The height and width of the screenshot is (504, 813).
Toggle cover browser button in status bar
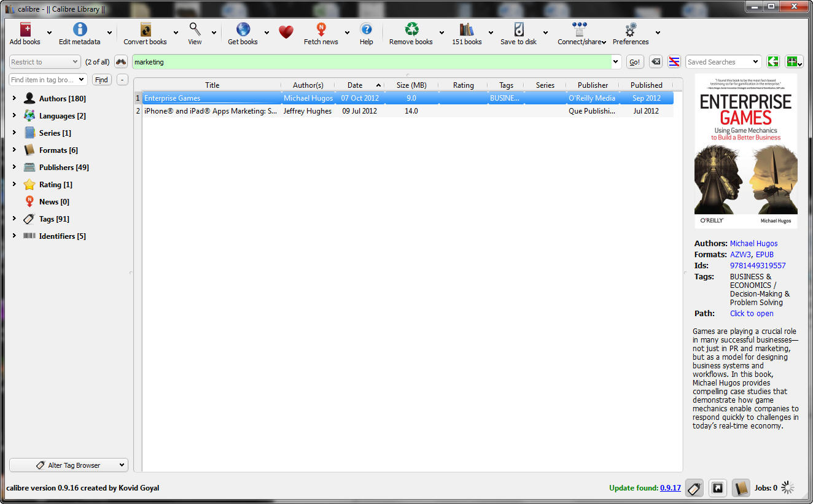(x=717, y=488)
